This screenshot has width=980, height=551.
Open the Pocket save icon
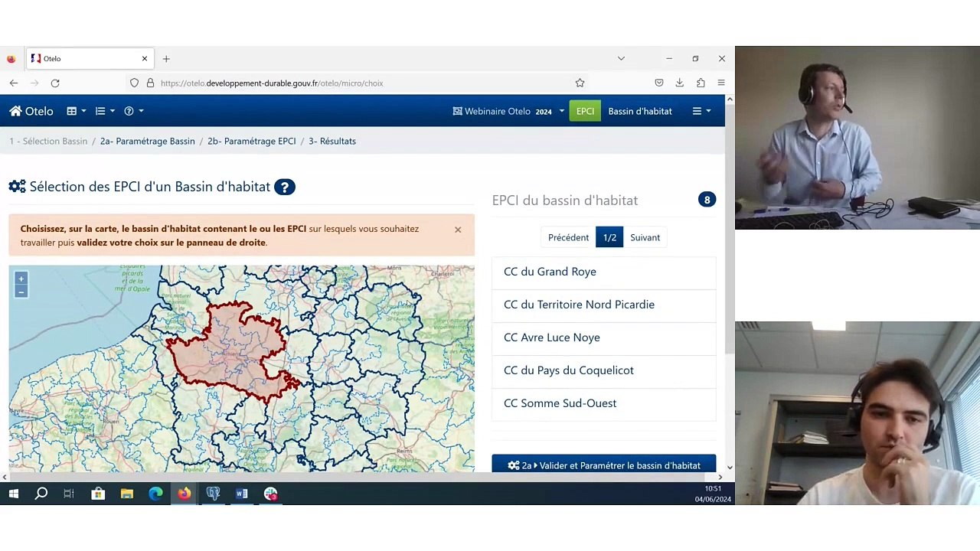pyautogui.click(x=658, y=83)
